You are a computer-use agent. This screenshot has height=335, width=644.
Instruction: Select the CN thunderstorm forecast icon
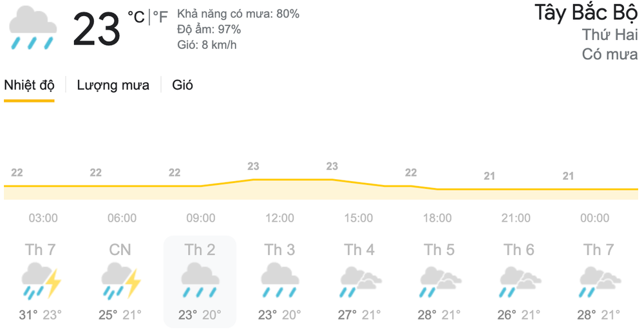pyautogui.click(x=121, y=281)
